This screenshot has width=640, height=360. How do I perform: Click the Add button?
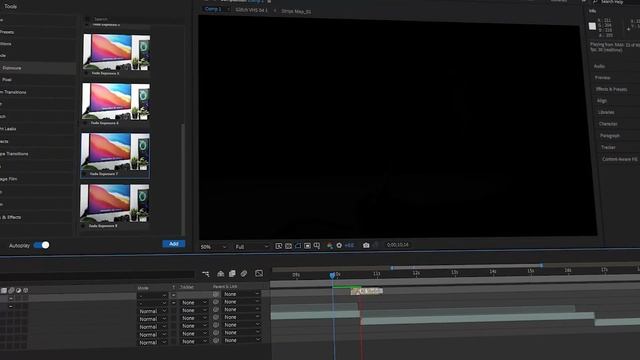coord(173,244)
